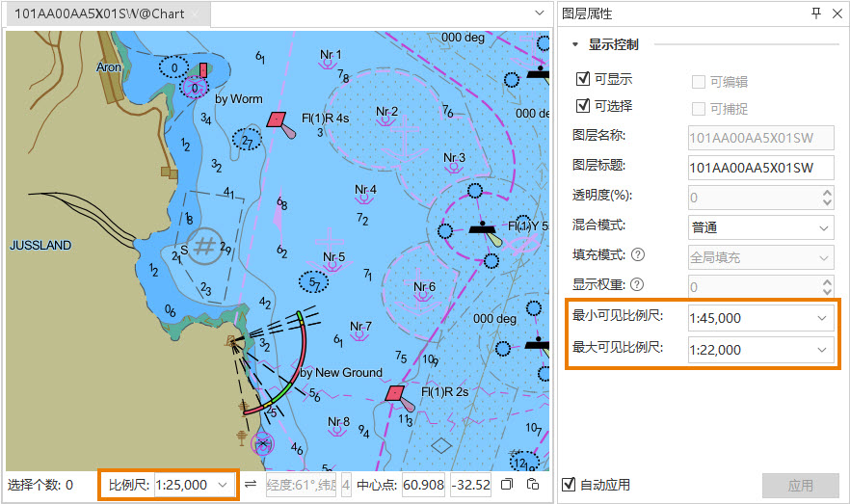
Task: Click the coordinate swap arrows icon
Action: click(251, 485)
